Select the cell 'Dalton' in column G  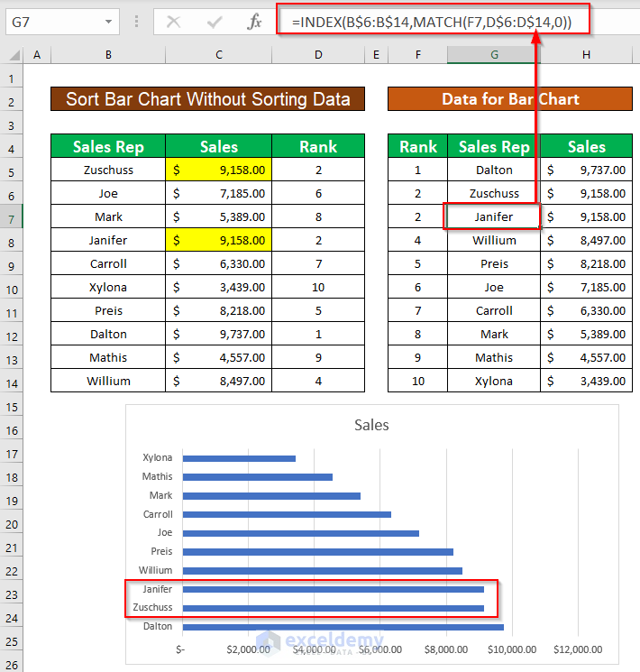coord(494,170)
